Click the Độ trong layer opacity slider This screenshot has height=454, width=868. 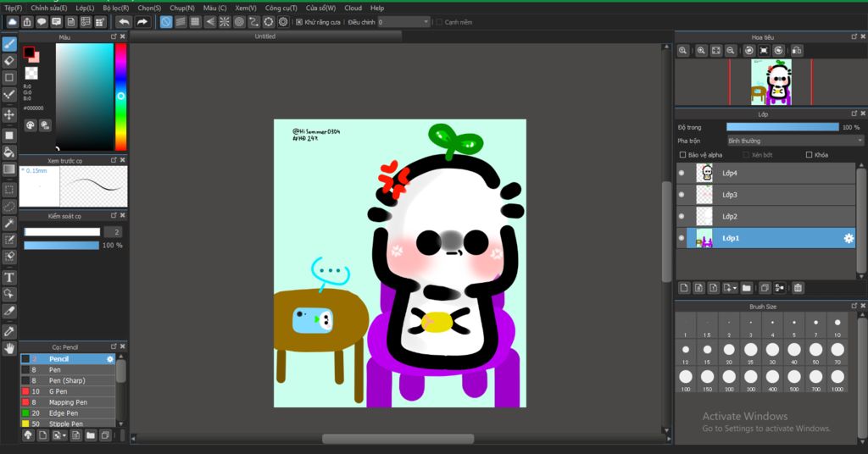click(x=782, y=127)
